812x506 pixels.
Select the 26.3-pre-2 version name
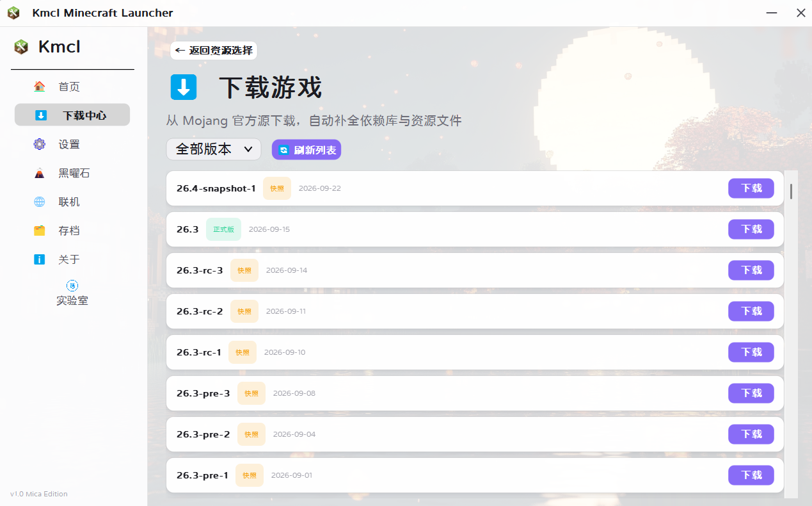pyautogui.click(x=203, y=434)
